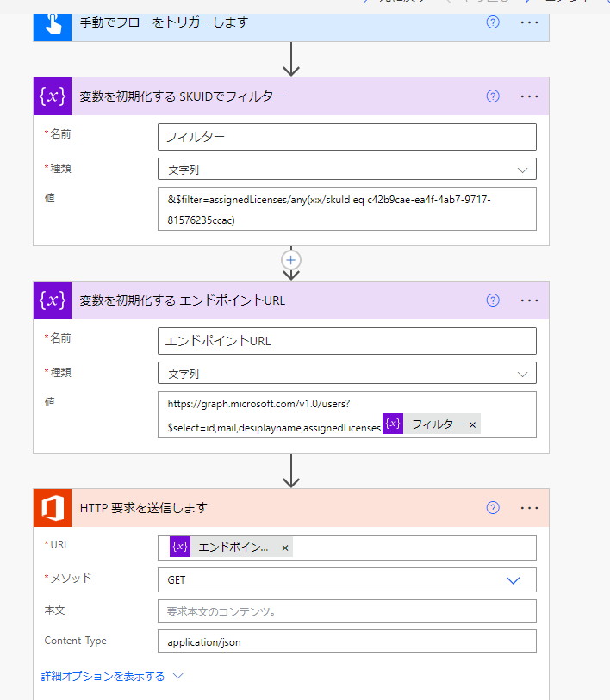Remove the フィルター token from value field
610x700 pixels.
[472, 425]
